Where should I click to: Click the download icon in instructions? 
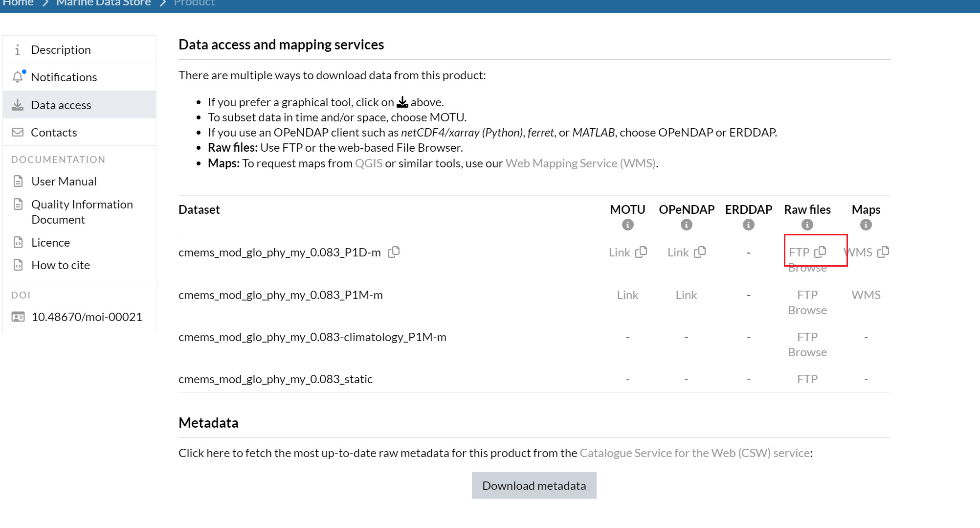(x=402, y=102)
